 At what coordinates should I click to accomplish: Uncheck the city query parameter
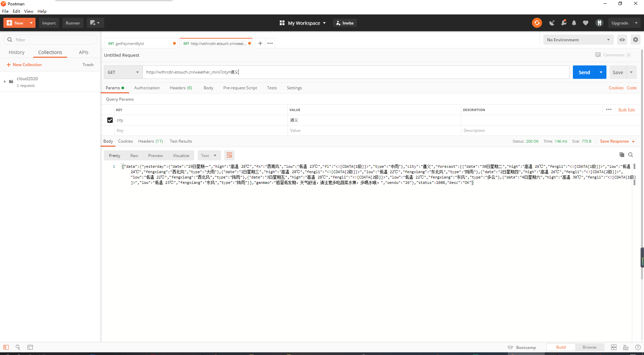point(110,120)
